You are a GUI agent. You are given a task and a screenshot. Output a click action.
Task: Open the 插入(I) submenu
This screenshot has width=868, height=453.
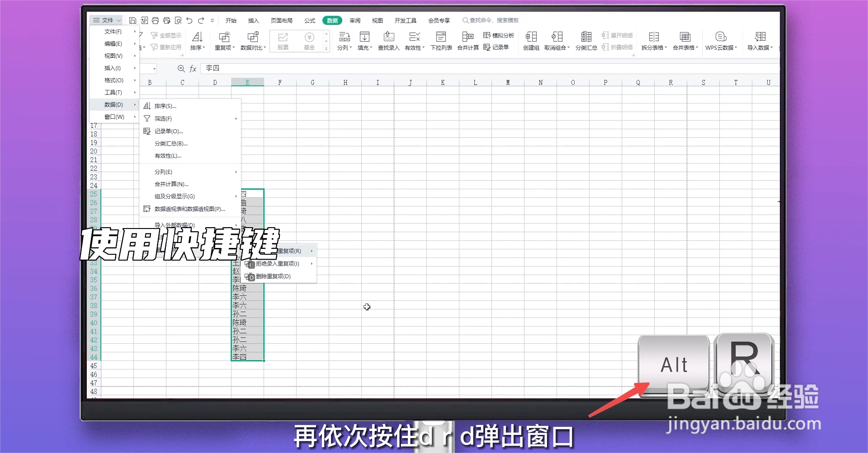pyautogui.click(x=114, y=68)
